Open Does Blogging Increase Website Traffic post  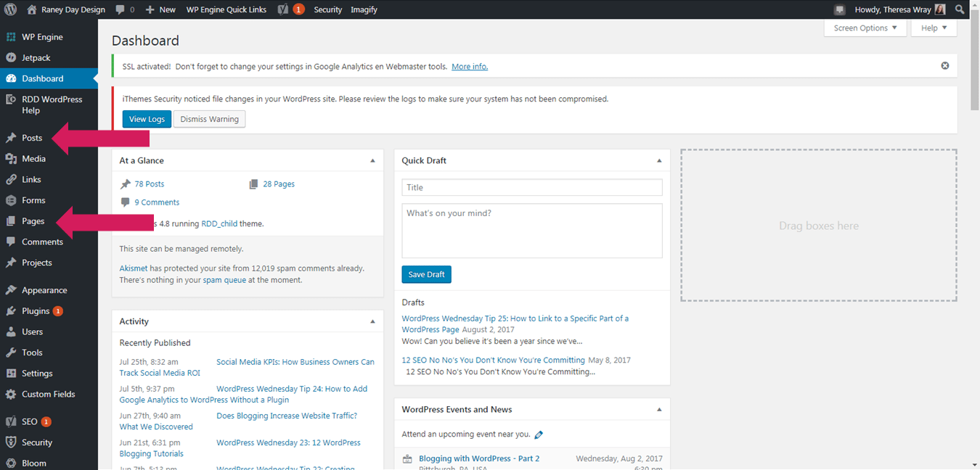(x=240, y=421)
